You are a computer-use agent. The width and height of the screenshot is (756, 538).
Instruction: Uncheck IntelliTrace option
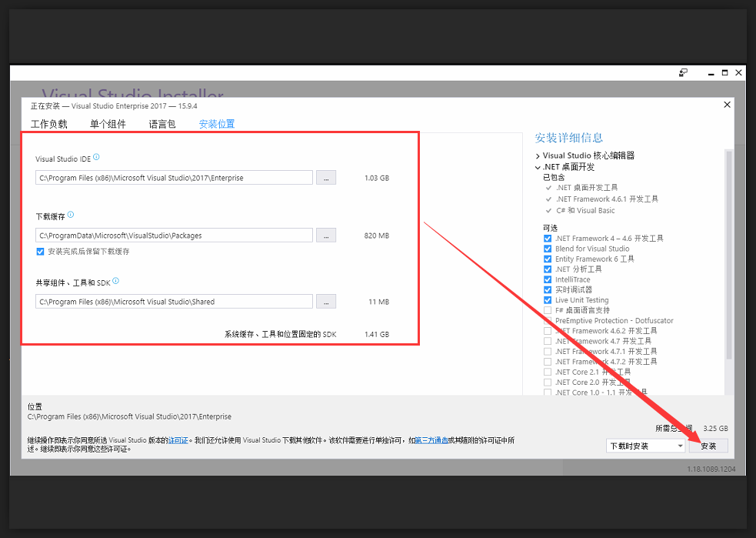(548, 279)
